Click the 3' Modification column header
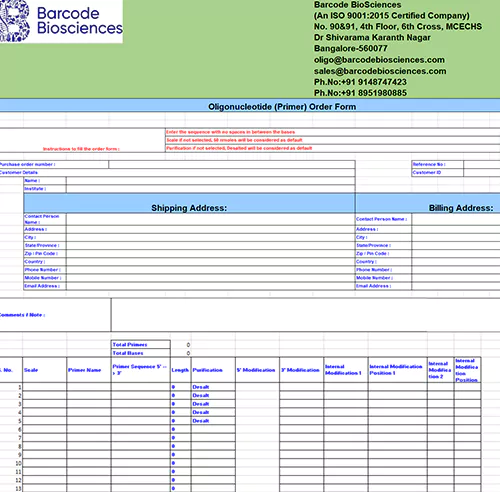500x492 pixels. click(x=301, y=370)
